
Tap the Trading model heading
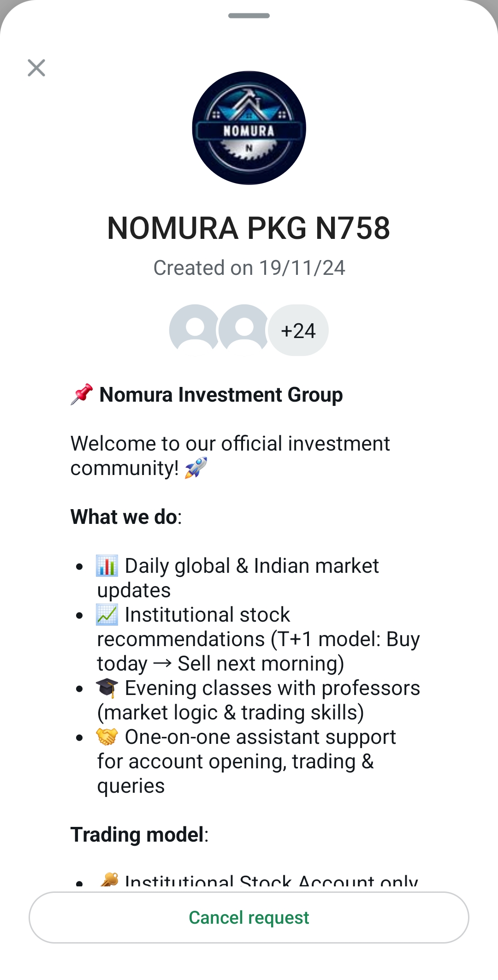(x=137, y=835)
